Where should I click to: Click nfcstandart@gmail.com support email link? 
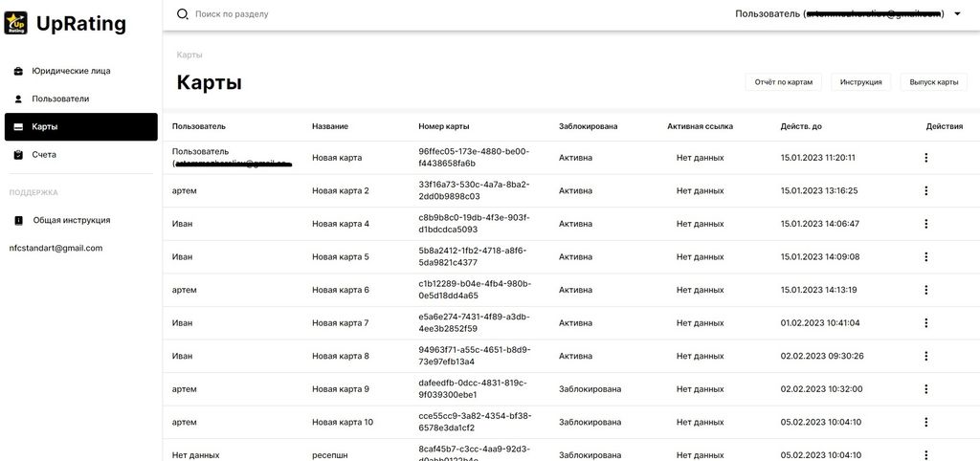tap(56, 248)
